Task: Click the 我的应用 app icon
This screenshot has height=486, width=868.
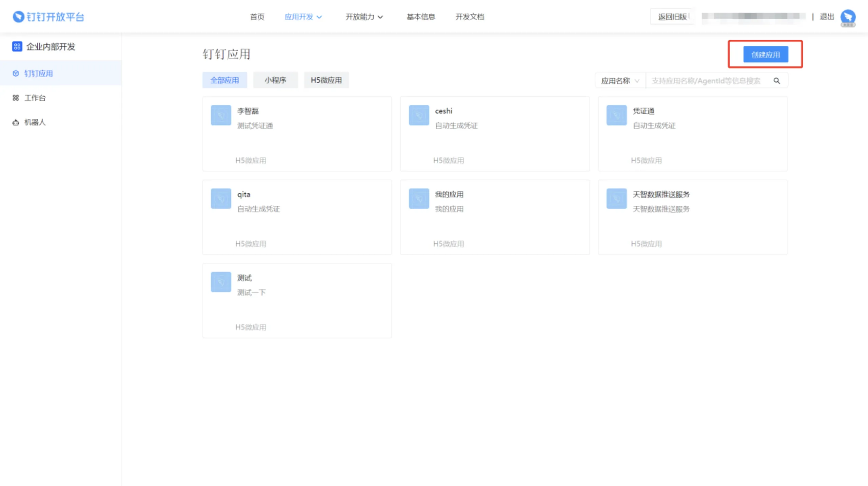Action: (419, 199)
